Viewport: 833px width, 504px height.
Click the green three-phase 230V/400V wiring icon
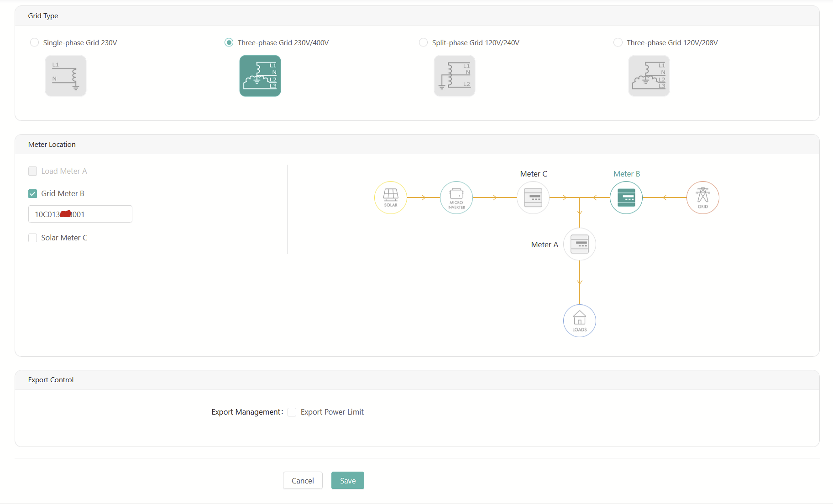click(260, 76)
